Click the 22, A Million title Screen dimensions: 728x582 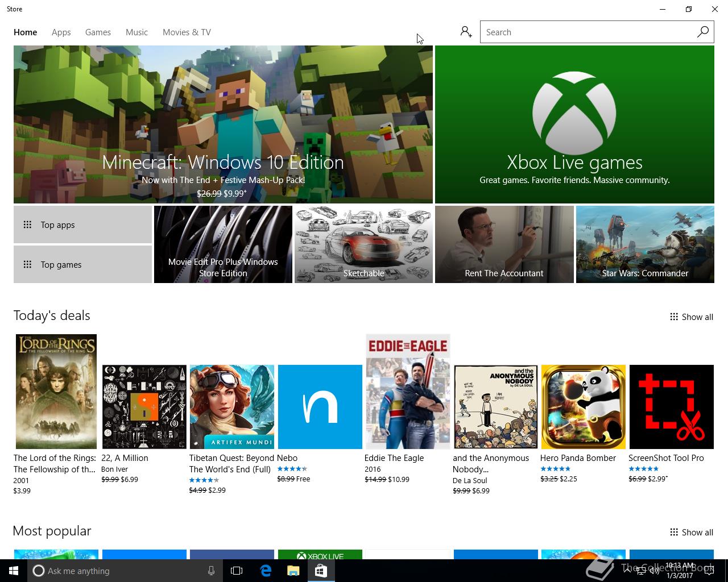[125, 458]
